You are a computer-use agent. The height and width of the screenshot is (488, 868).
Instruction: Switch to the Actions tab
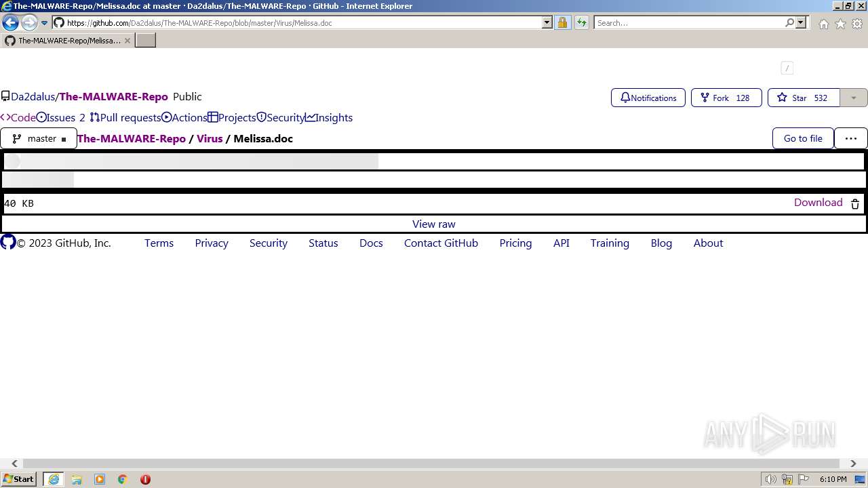click(x=184, y=118)
